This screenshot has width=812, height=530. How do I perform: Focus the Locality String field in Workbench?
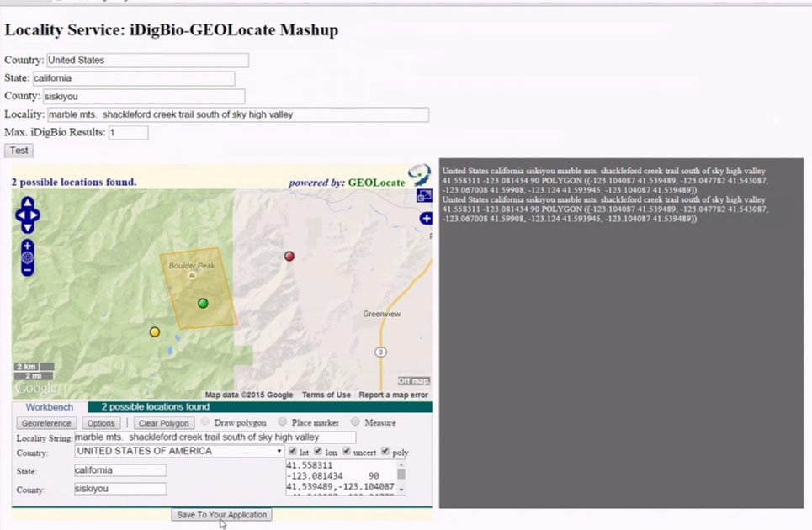(x=215, y=437)
